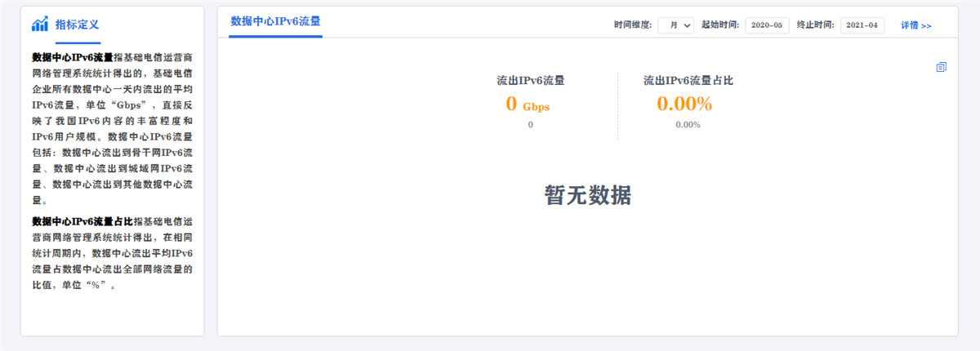
Task: Click the 终止时间 label
Action: (x=814, y=25)
